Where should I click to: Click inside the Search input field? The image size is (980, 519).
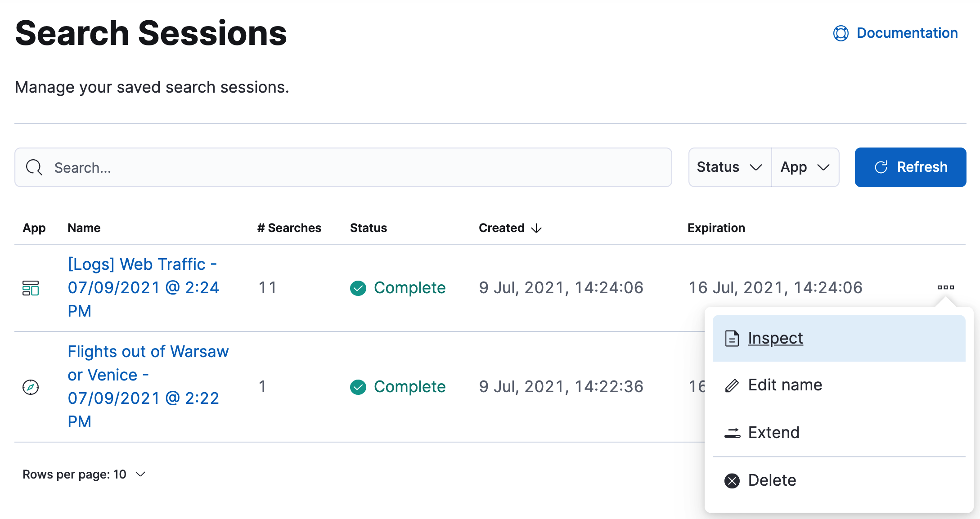[270, 167]
